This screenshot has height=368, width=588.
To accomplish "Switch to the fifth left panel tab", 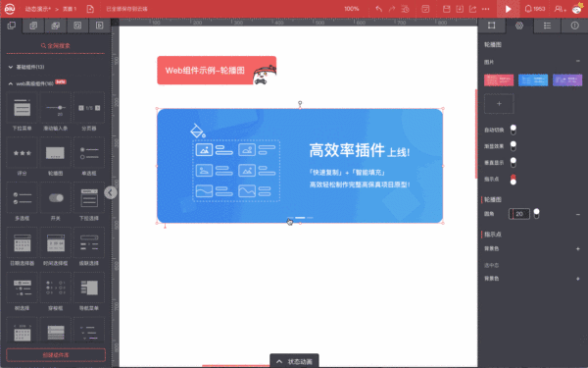I will click(99, 26).
